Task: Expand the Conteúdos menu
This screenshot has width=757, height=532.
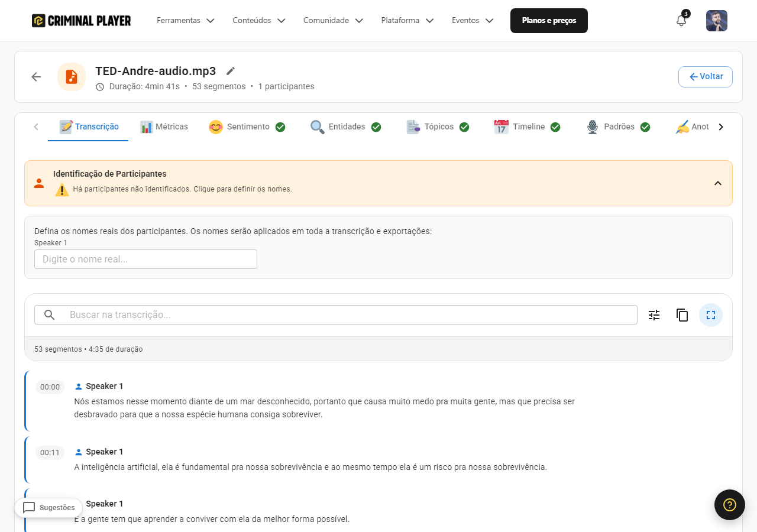Action: pyautogui.click(x=259, y=21)
